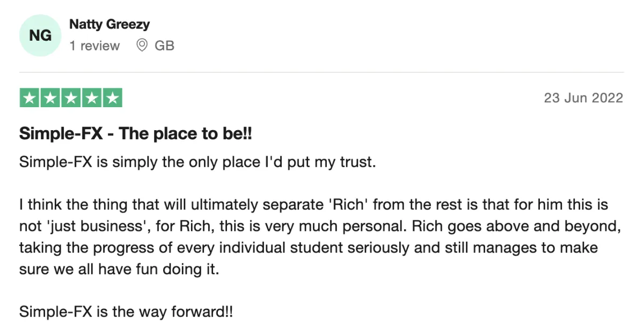
Task: Click 'Simple-FX is the way forward!!' text
Action: [x=127, y=312]
